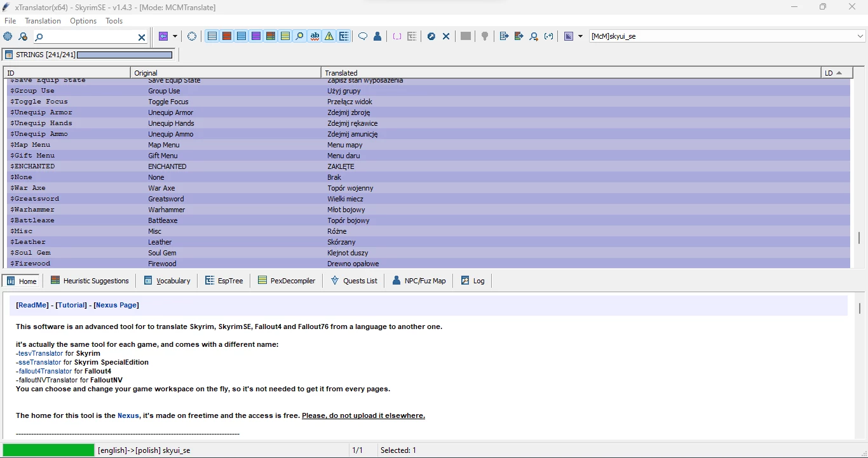The width and height of the screenshot is (868, 458).
Task: Follow the tesvTranslator link
Action: click(41, 353)
